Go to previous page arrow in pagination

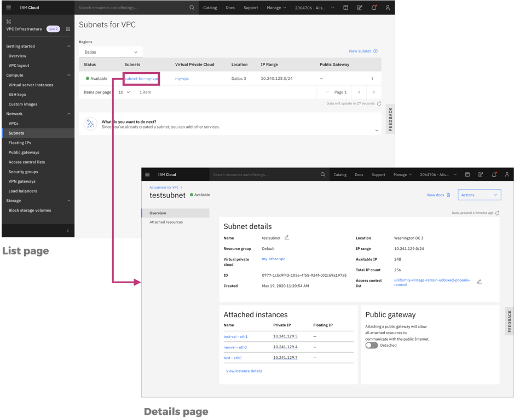tap(359, 92)
